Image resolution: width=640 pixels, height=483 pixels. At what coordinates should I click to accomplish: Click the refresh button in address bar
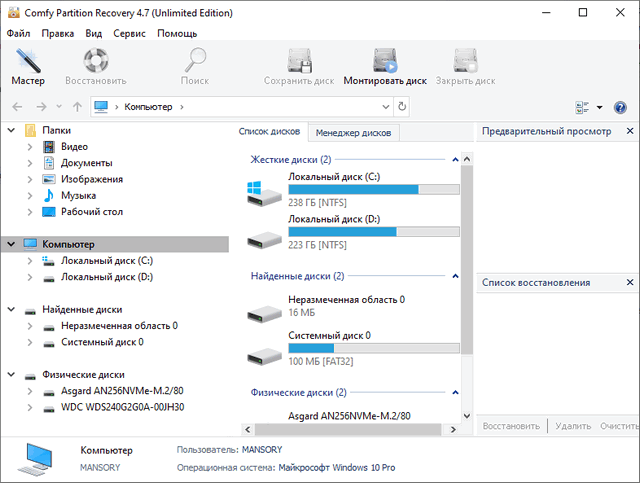402,107
